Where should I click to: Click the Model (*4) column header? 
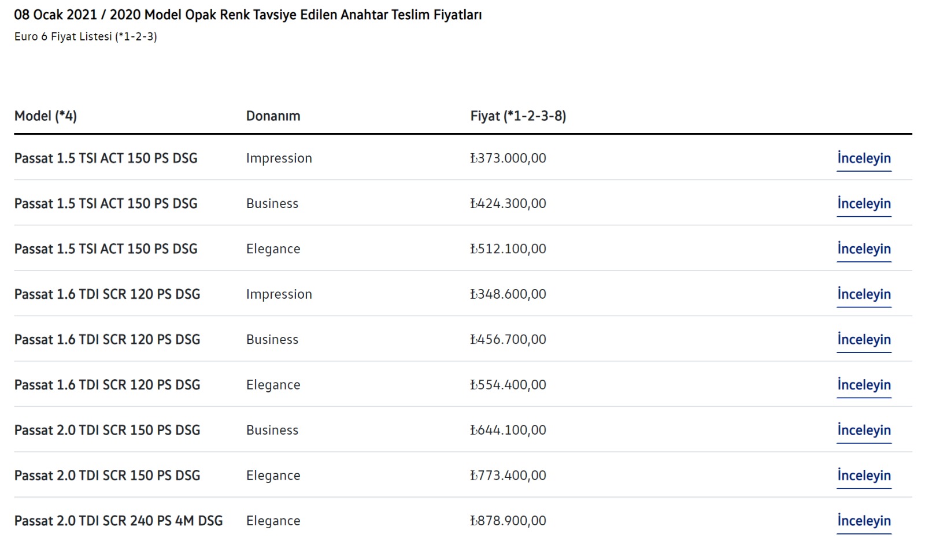[46, 116]
